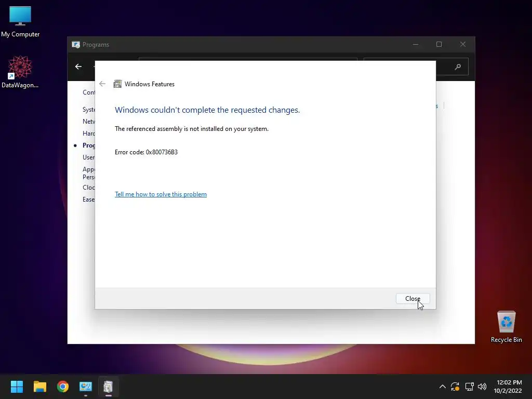Switch to the Windows Features taskbar icon
The image size is (532, 399).
(x=108, y=387)
